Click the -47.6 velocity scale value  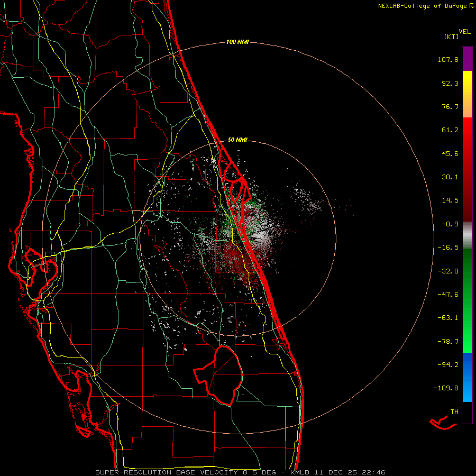pyautogui.click(x=448, y=295)
